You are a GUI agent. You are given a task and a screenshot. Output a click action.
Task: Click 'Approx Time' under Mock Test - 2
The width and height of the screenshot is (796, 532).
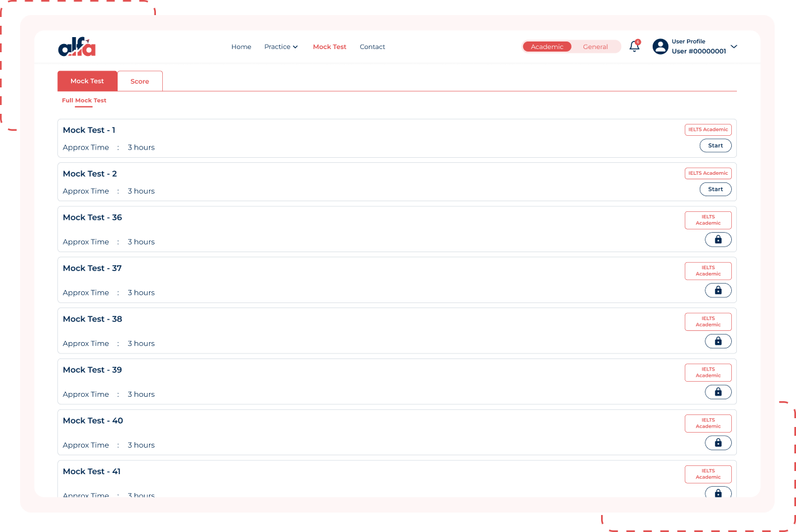(86, 191)
